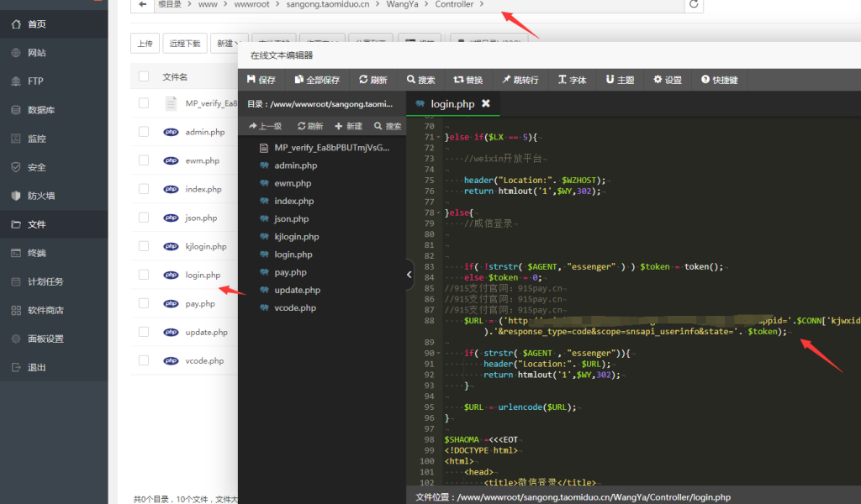This screenshot has width=861, height=504.
Task: Open 终端 in the left sidebar menu
Action: [x=37, y=253]
